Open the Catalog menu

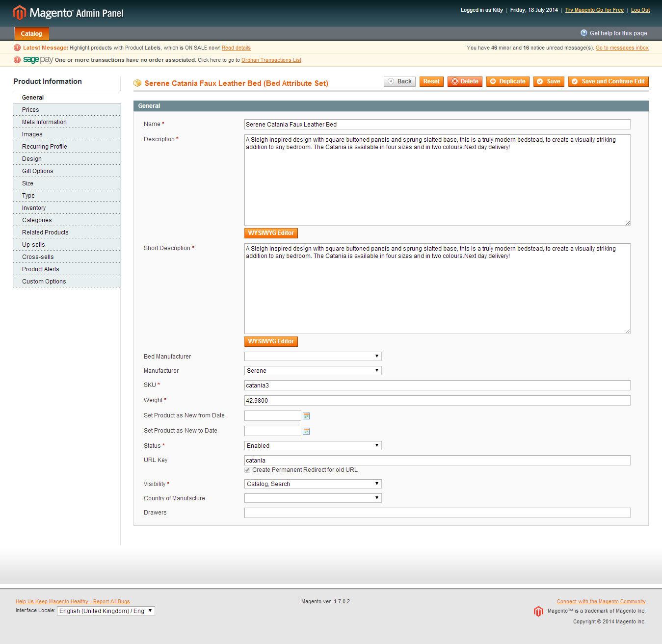(x=31, y=34)
